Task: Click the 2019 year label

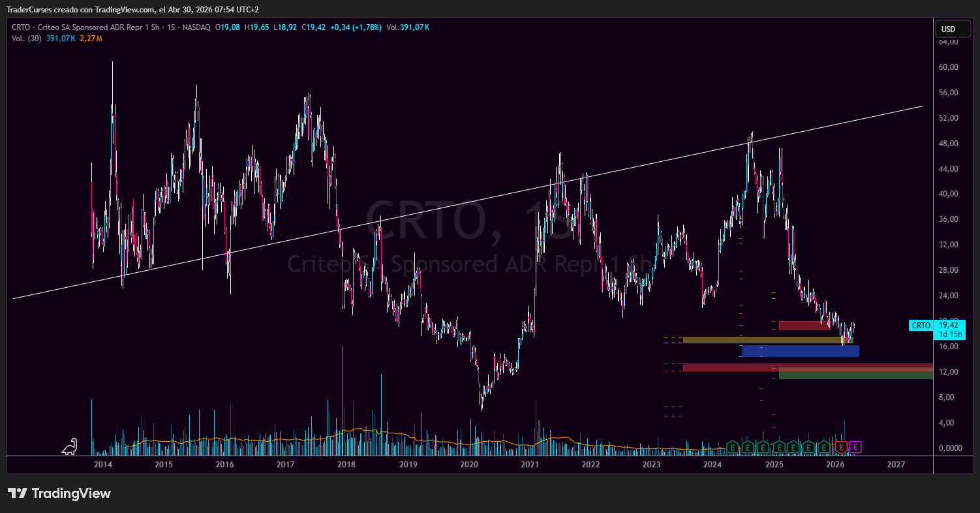Action: coord(408,465)
